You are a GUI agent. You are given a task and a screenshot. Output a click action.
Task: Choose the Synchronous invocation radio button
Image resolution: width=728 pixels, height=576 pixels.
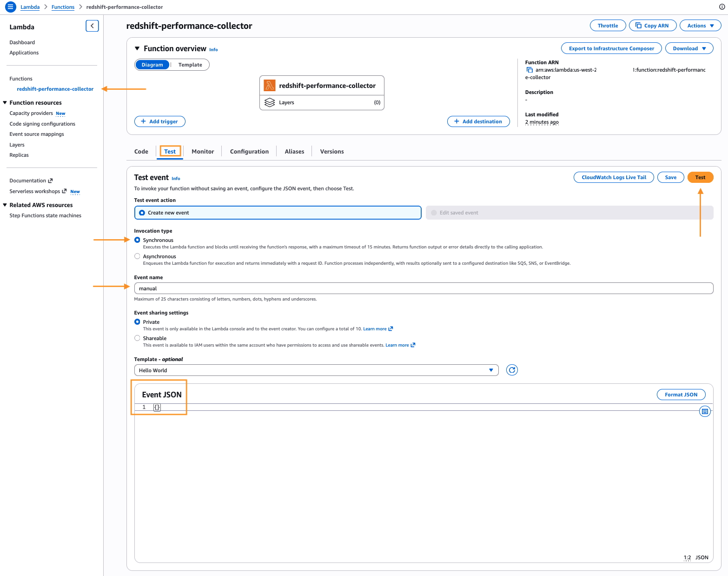[137, 240]
